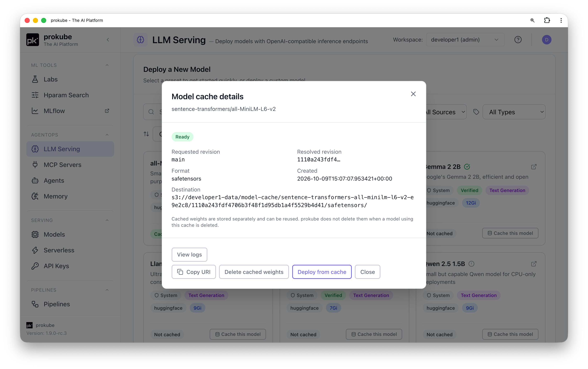This screenshot has height=369, width=588.
Task: Open the Serverless page
Action: point(70,250)
